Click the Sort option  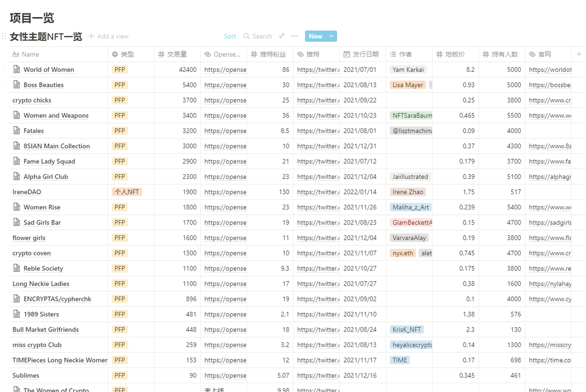point(230,36)
